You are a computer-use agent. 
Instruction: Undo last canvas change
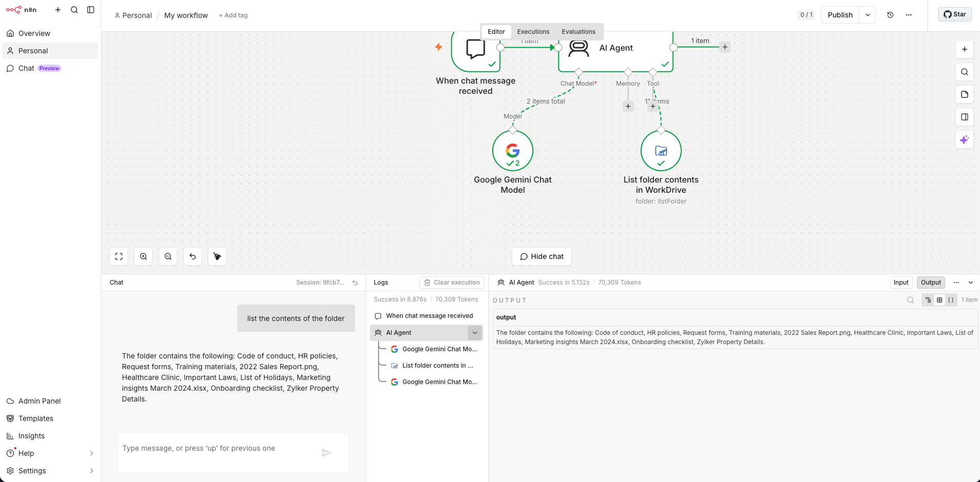(x=193, y=256)
